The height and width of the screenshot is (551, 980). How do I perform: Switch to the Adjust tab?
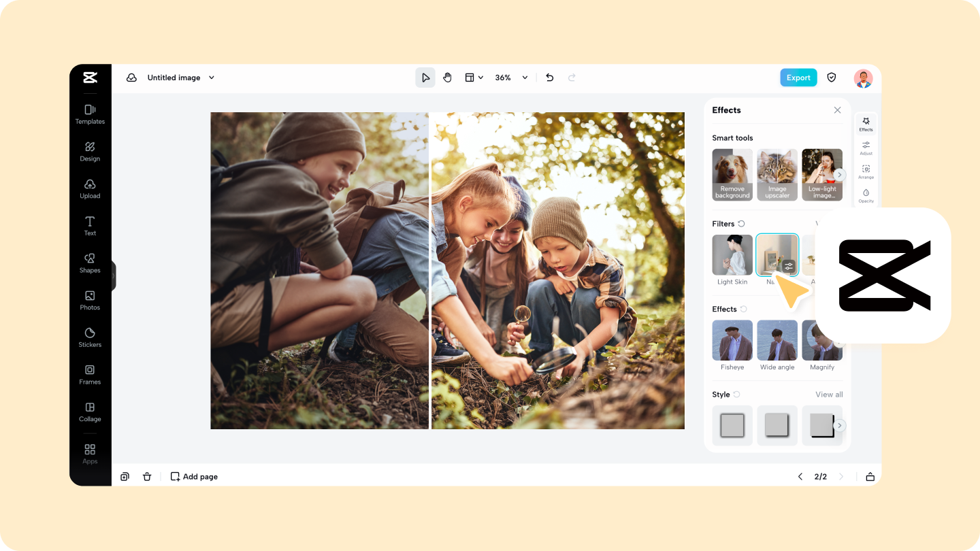pyautogui.click(x=866, y=148)
